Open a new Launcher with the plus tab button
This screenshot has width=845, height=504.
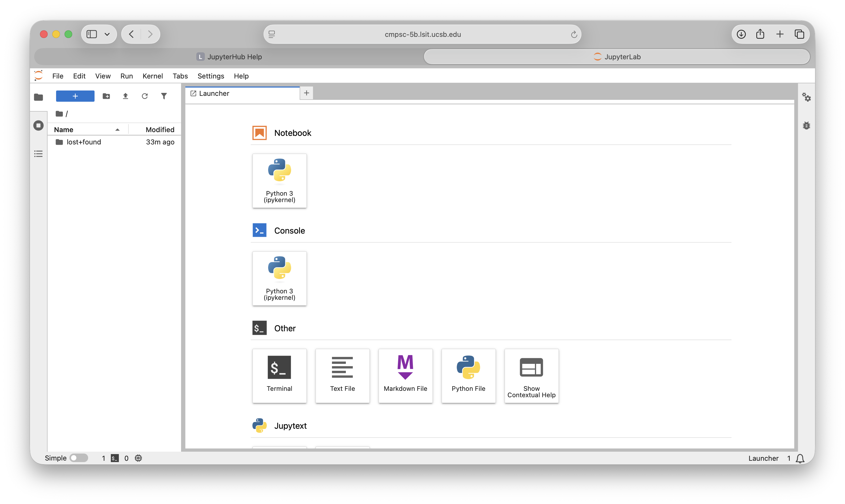(x=306, y=93)
